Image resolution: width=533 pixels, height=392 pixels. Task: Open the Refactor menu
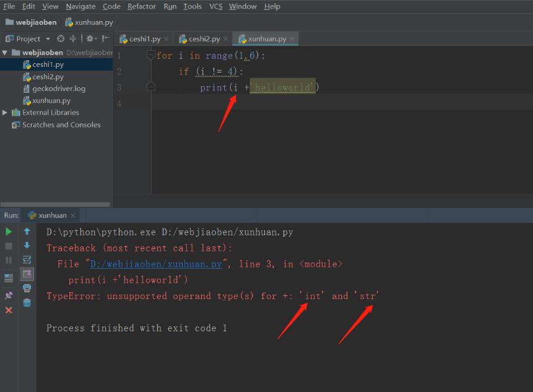click(x=142, y=6)
